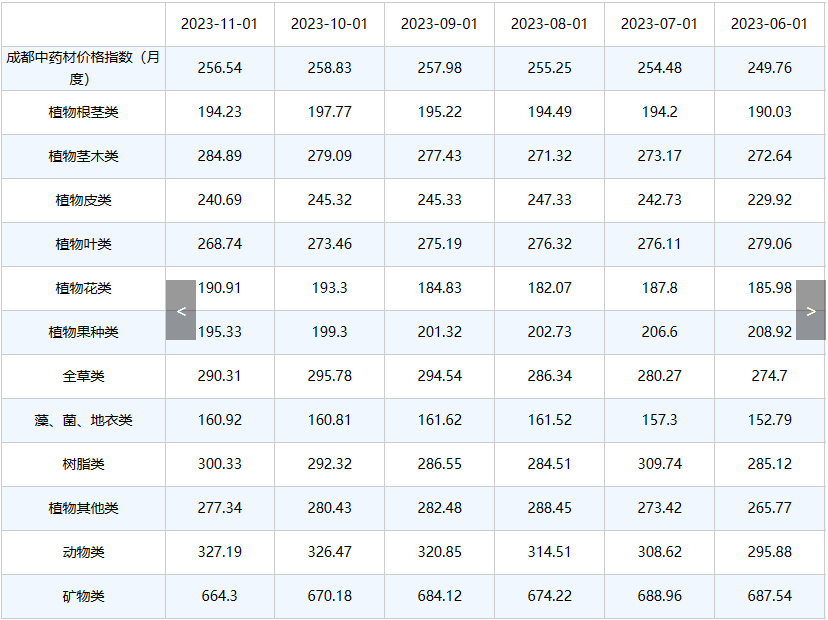Click the right arrow scroll icon

click(x=811, y=310)
